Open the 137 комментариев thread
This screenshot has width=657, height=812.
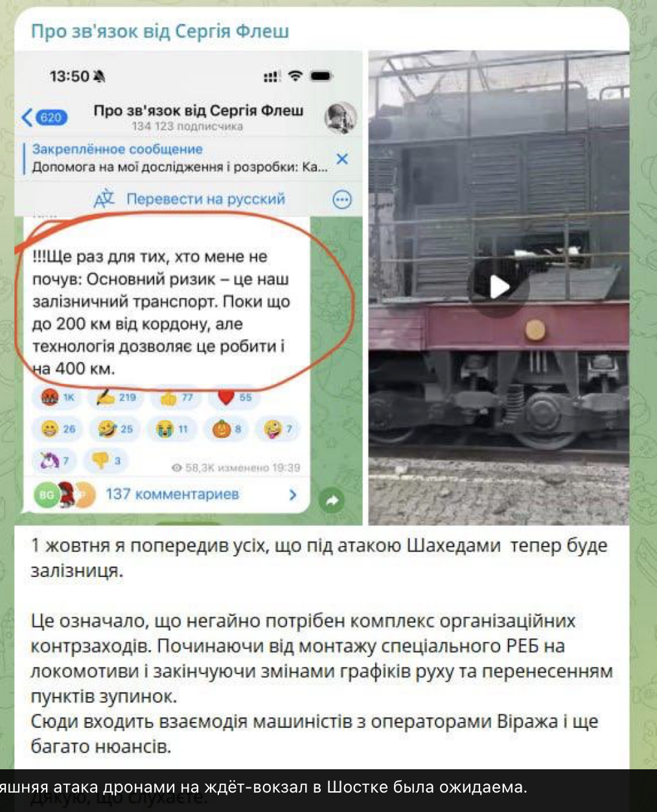coord(172,494)
